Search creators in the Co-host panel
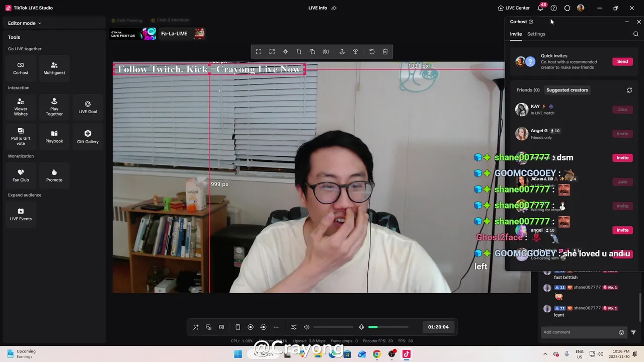Viewport: 644px width, 362px height. point(636,34)
